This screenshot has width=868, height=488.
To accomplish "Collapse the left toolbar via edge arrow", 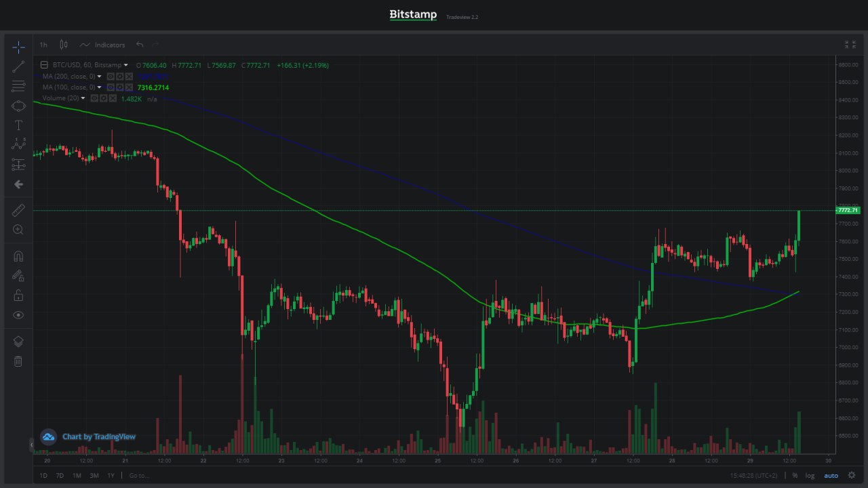I will click(x=31, y=445).
